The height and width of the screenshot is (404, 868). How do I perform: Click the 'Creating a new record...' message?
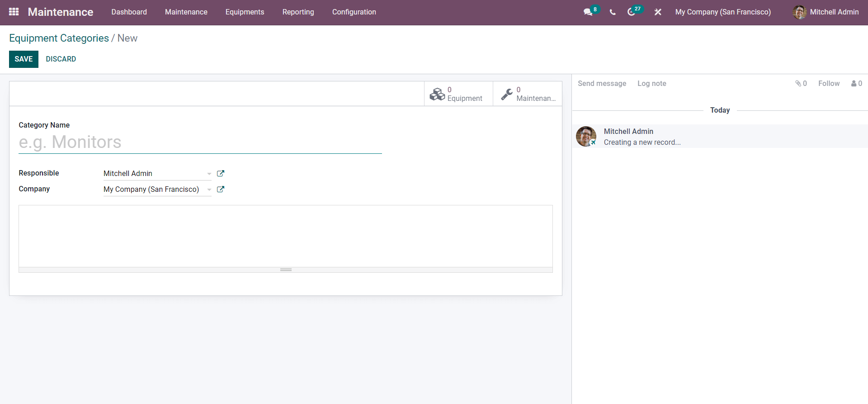point(642,142)
